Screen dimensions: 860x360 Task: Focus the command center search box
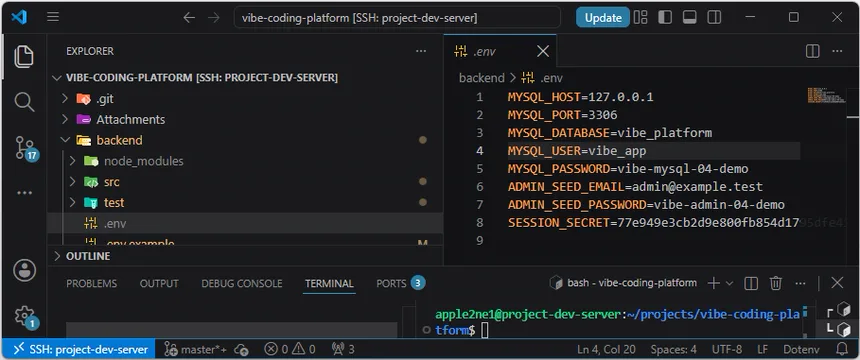tap(397, 18)
